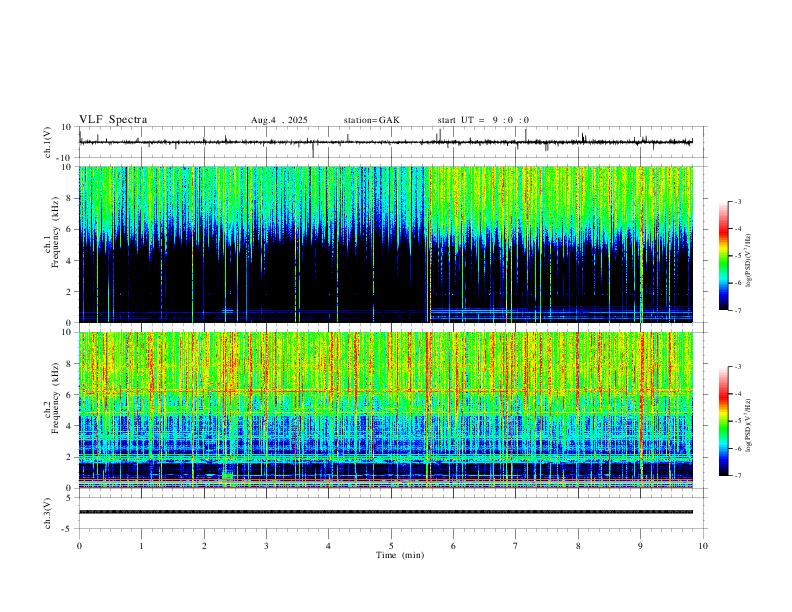Click the "Time (min)" axis title
Image resolution: width=792 pixels, height=612 pixels.
click(400, 555)
